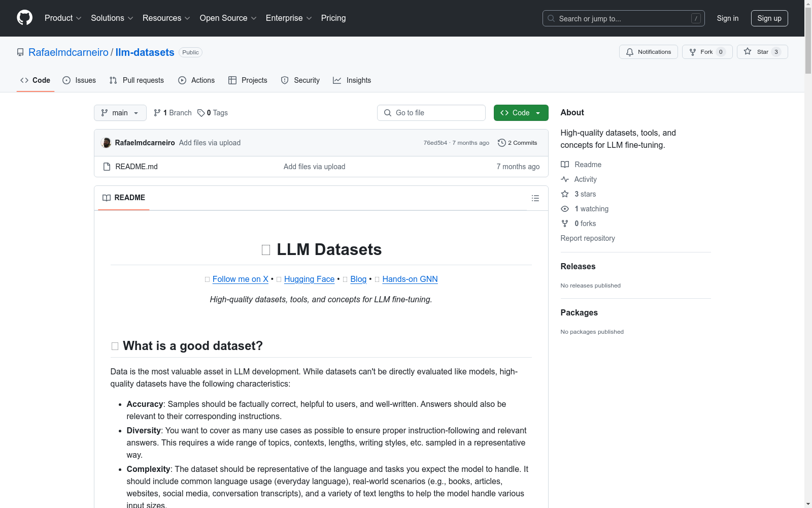Click the branch icon beside 1 Branch
This screenshot has height=508, width=812.
157,113
